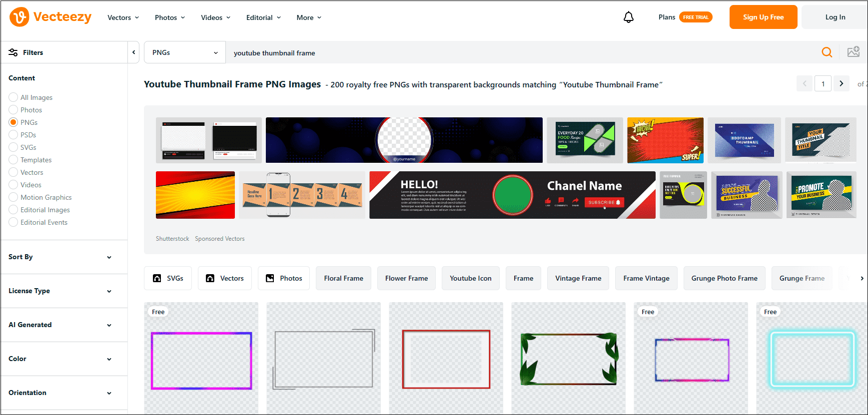Click the page number input box
The height and width of the screenshot is (415, 868).
coord(823,83)
